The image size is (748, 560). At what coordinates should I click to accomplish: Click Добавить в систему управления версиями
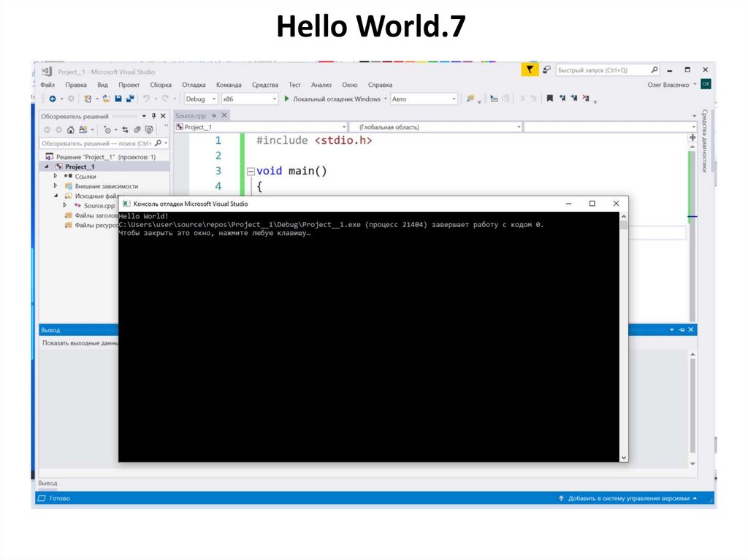point(628,498)
